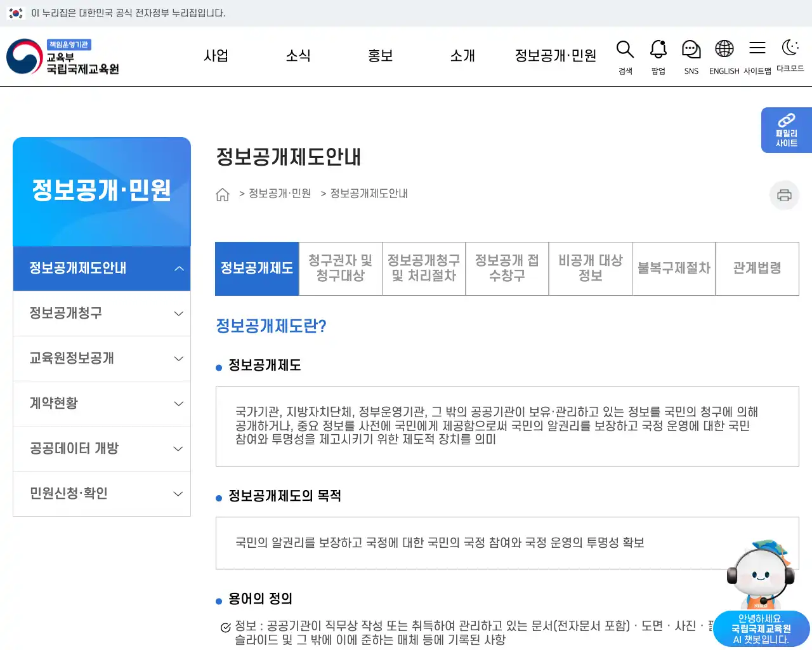Select the 비공개 대상 정보 tab
Viewport: 812px width, 650px height.
click(591, 269)
